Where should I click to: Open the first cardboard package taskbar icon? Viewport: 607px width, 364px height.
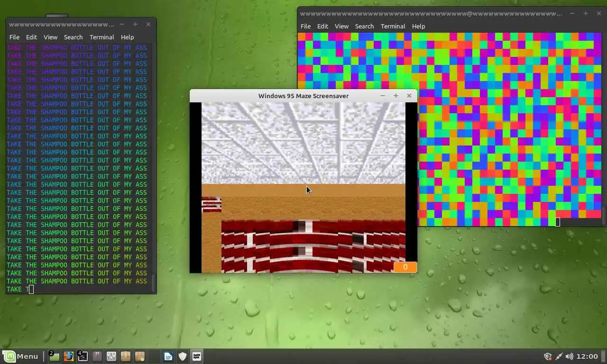126,356
